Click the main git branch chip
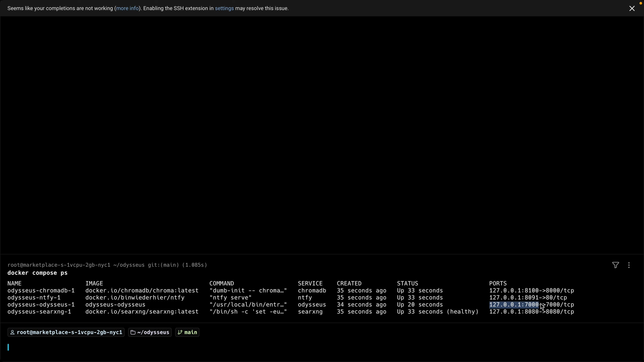Viewport: 644px width, 362px height. [187, 332]
